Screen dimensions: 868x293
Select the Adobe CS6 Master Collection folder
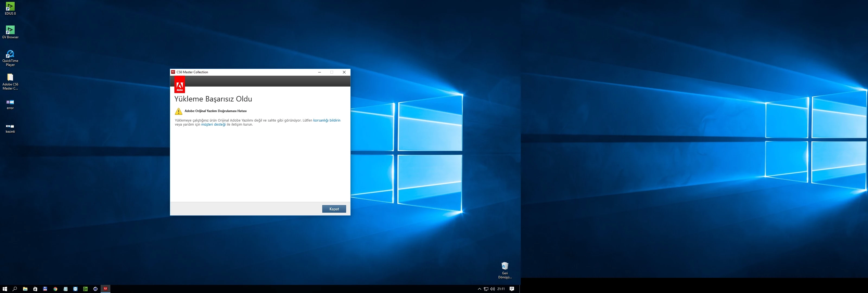coord(10,81)
